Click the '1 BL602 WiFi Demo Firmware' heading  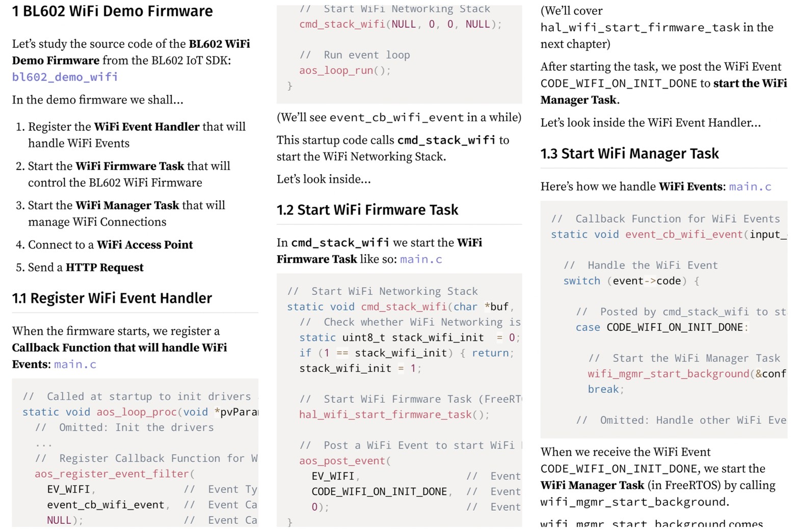(112, 11)
